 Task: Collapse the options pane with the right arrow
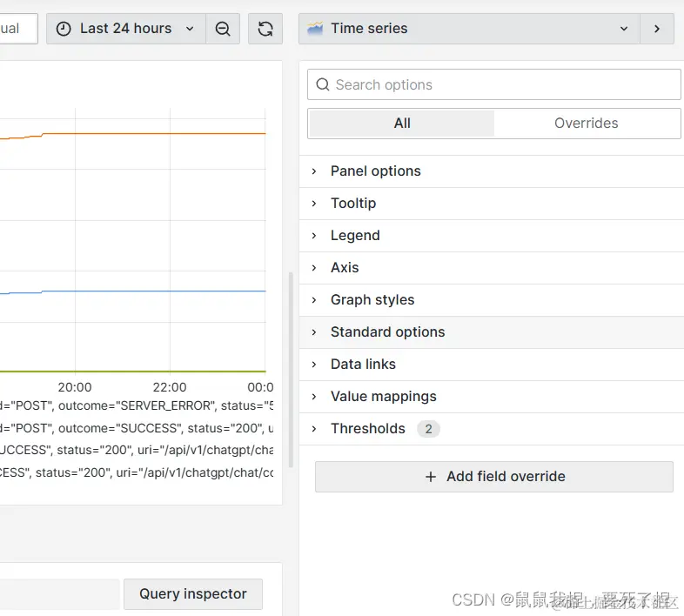pyautogui.click(x=657, y=29)
